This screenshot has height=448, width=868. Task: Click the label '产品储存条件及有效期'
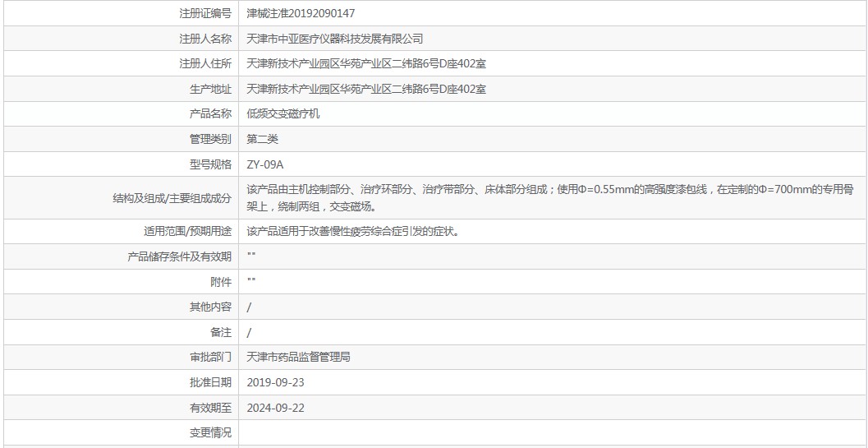(x=180, y=256)
